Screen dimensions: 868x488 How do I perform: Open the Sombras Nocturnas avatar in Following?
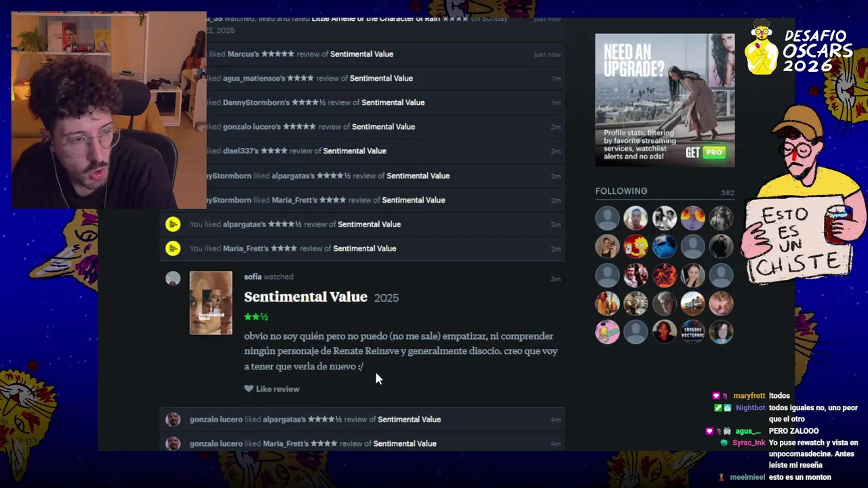[x=693, y=332]
